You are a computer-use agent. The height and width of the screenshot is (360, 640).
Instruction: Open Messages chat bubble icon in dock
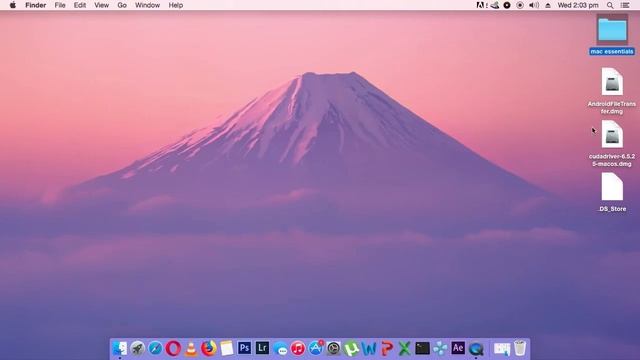coord(280,349)
